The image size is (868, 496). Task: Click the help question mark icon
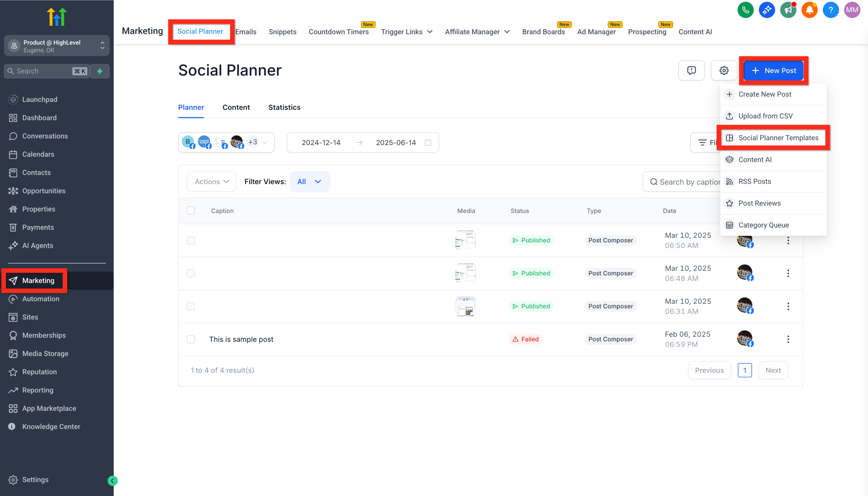(830, 10)
